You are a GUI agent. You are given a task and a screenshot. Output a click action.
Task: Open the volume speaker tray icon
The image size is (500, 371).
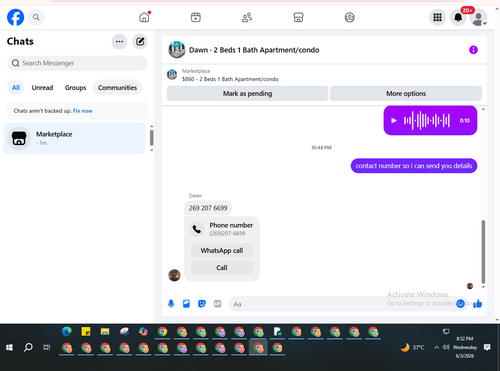coord(446,347)
